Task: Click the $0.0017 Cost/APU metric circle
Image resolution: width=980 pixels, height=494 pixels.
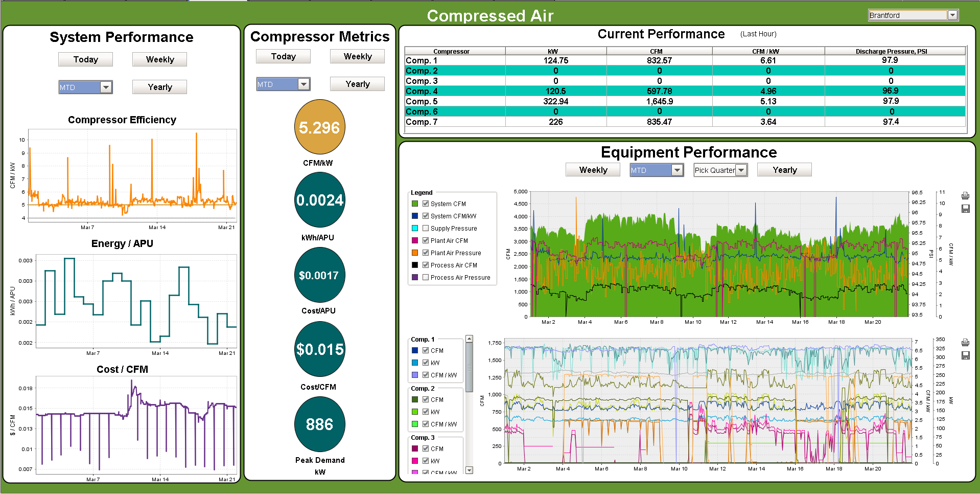Action: [x=320, y=275]
